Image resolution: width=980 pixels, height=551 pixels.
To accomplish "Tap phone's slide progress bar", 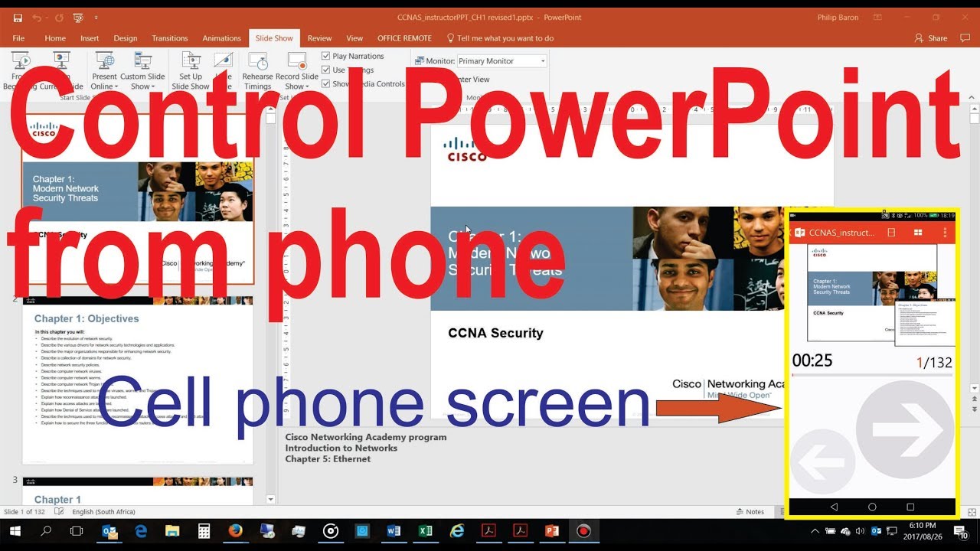I will click(872, 375).
